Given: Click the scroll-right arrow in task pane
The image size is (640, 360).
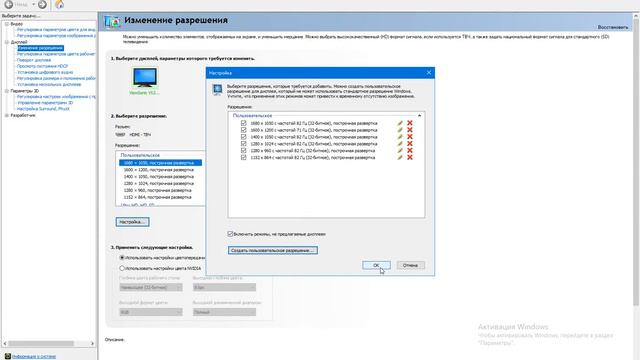Looking at the screenshot, I should point(92,344).
